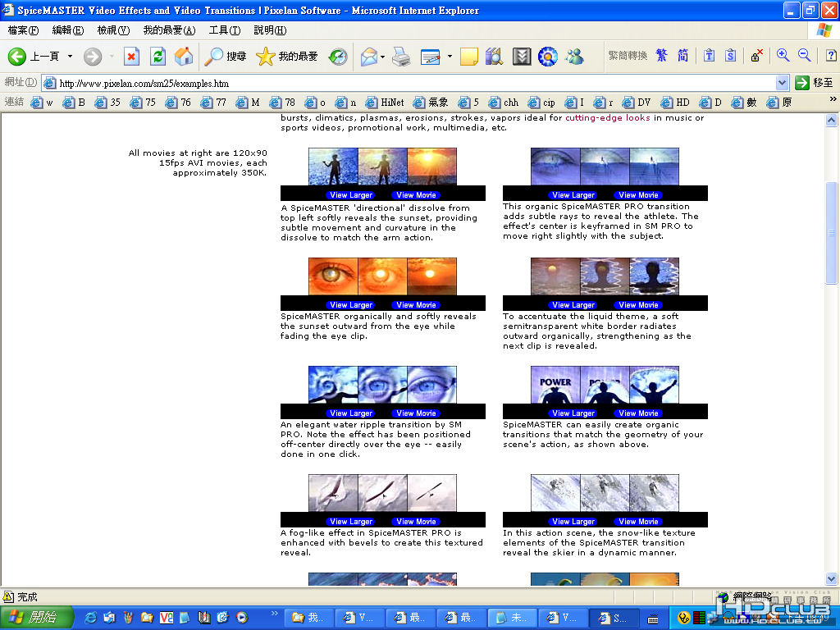Open the HiNet links bar shortcut
The height and width of the screenshot is (630, 840).
pyautogui.click(x=385, y=102)
